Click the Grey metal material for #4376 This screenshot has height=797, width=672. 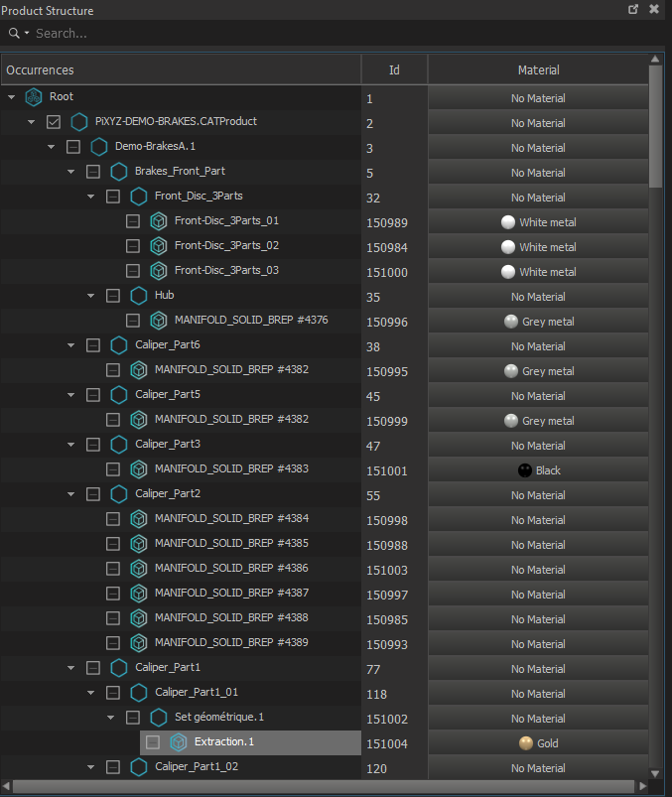538,322
